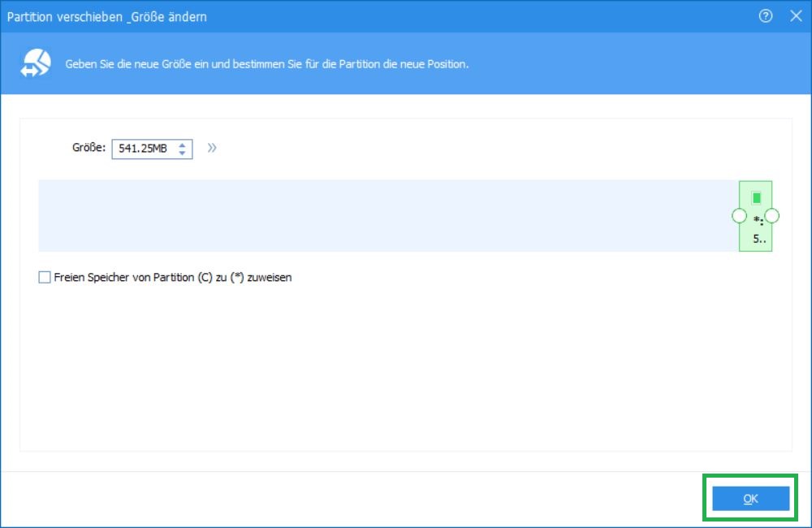Screen dimensions: 812x528
Task: Decrease Größe value with down arrow
Action: pos(183,153)
